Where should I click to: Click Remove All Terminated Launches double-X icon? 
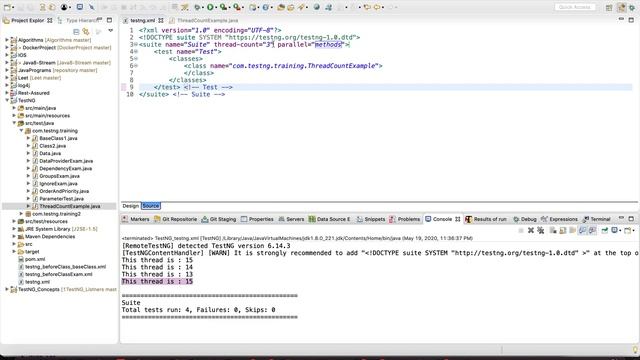pos(540,231)
